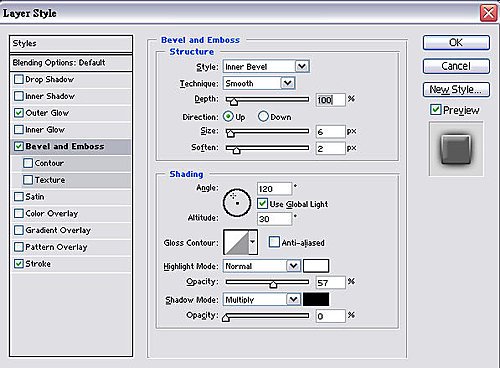Select the Outer Glow label row
Viewport: 500px width, 368px height.
(x=47, y=113)
